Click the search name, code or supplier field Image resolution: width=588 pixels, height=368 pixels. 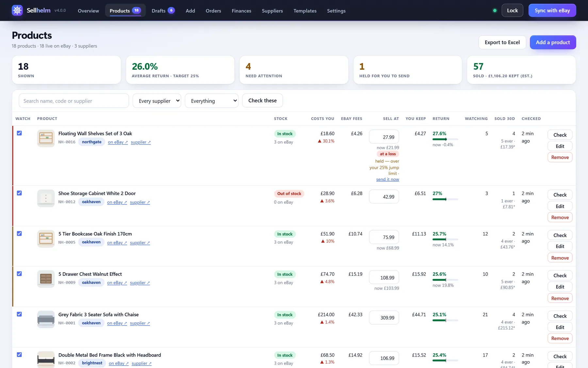click(x=74, y=101)
